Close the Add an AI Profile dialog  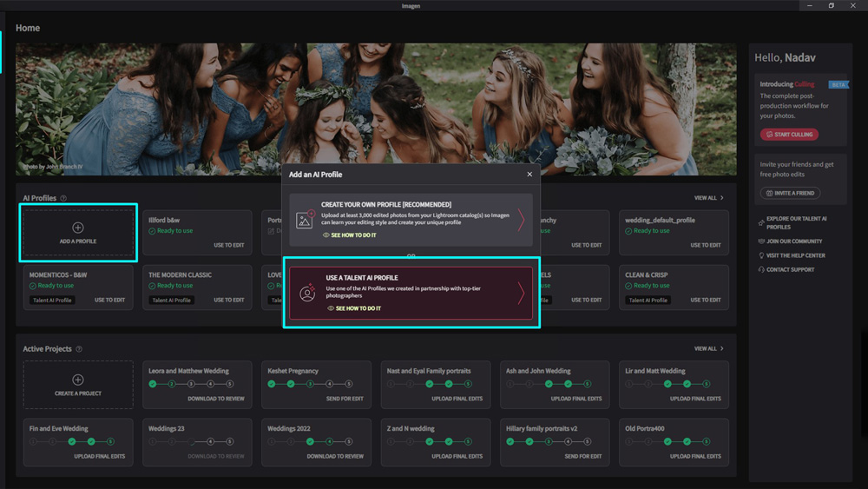pyautogui.click(x=529, y=175)
